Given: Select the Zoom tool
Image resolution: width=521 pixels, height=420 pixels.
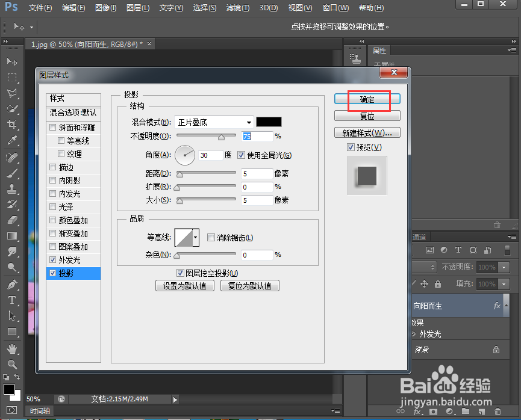Looking at the screenshot, I should pyautogui.click(x=12, y=364).
